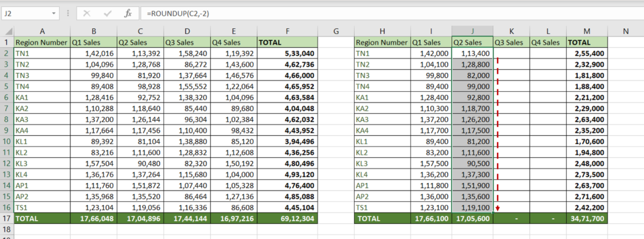Click the Q4 Sales header in column L
The width and height of the screenshot is (644, 239).
pyautogui.click(x=548, y=42)
